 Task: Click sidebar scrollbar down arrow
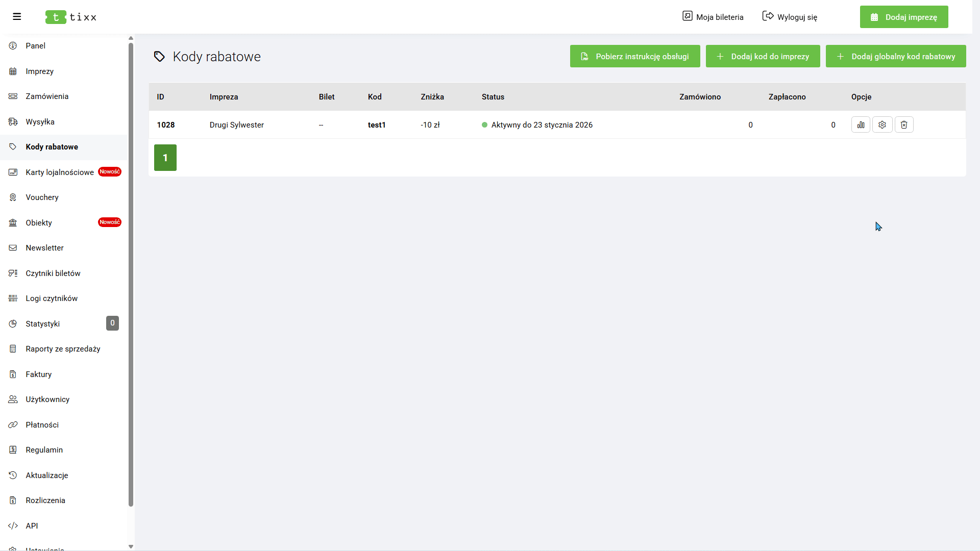131,546
